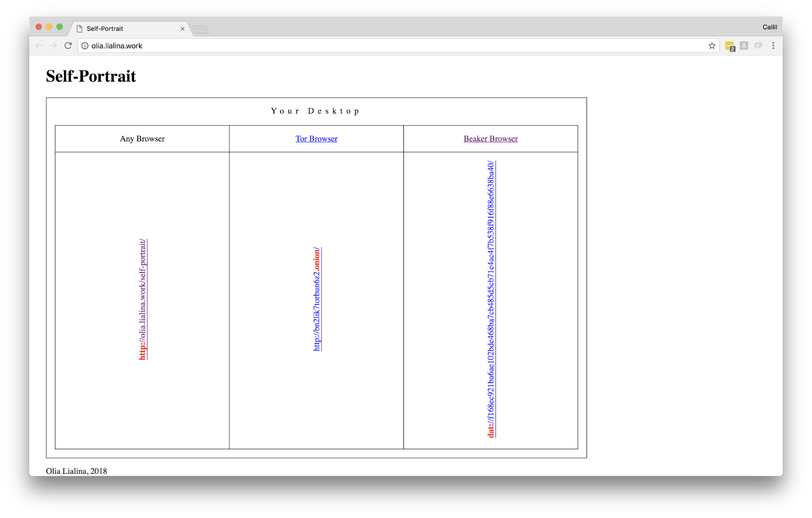Screen dimensions: 812x518
Task: Click the forward navigation arrow
Action: [x=53, y=45]
